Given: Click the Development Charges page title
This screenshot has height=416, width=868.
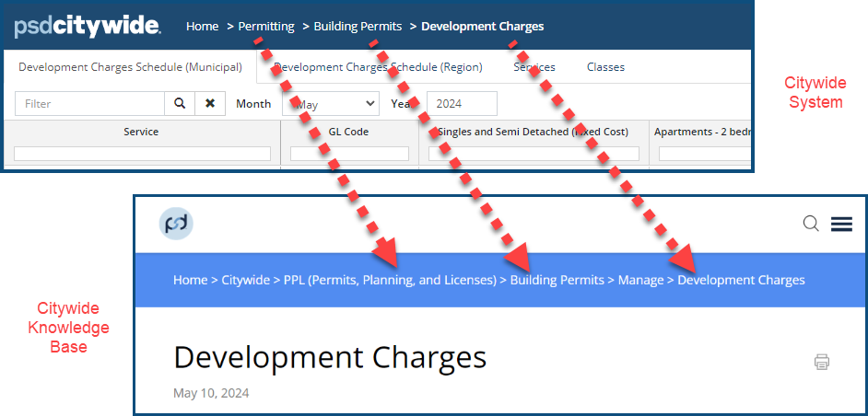Looking at the screenshot, I should [x=330, y=357].
